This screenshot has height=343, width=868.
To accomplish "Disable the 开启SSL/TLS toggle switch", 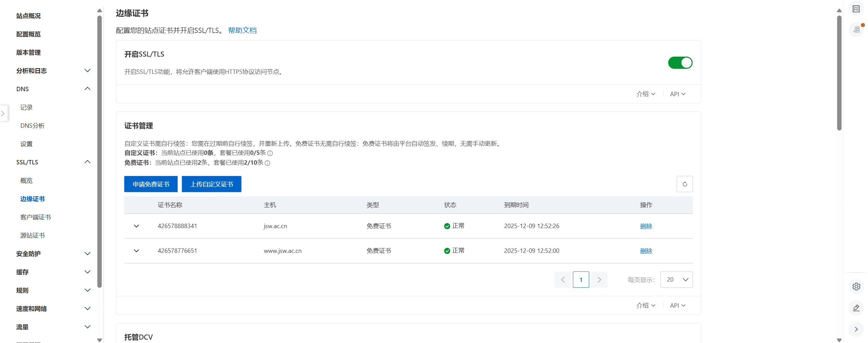I will point(680,63).
